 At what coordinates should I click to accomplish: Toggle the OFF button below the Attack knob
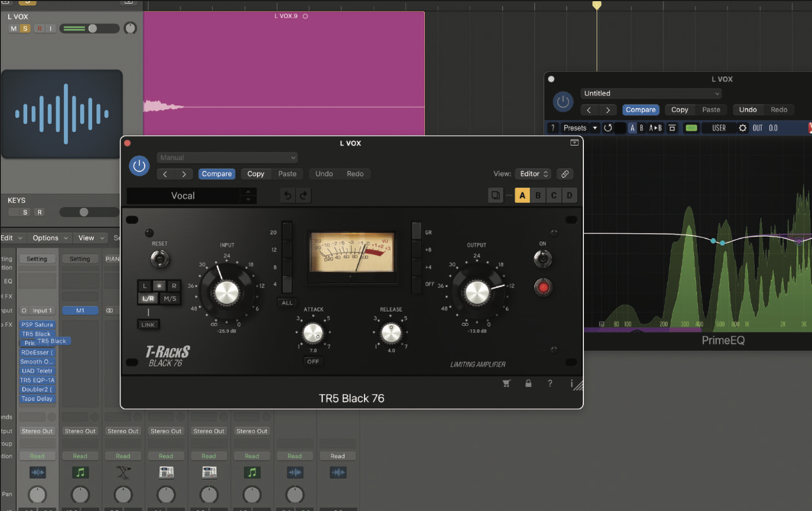(312, 361)
